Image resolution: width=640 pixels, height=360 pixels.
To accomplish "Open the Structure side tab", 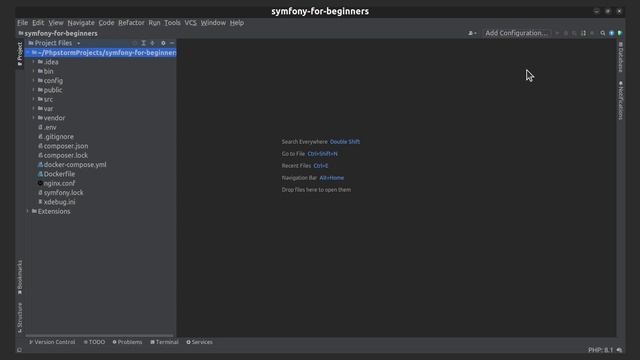I will [x=20, y=318].
